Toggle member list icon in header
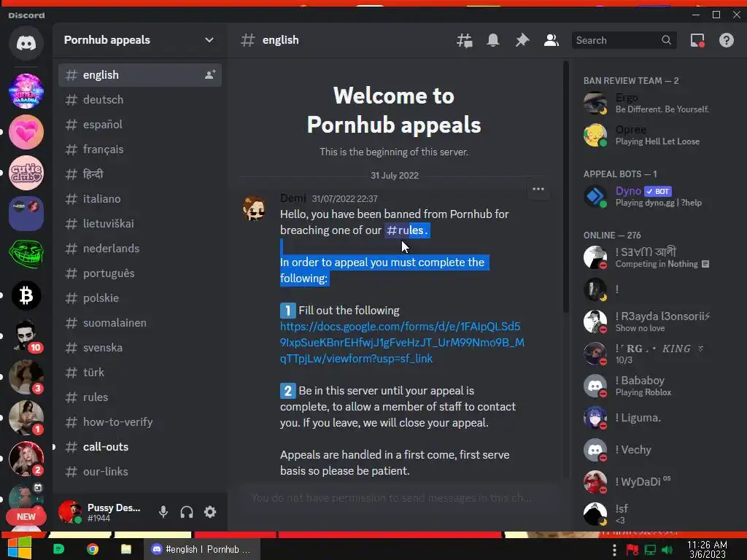 (x=551, y=41)
